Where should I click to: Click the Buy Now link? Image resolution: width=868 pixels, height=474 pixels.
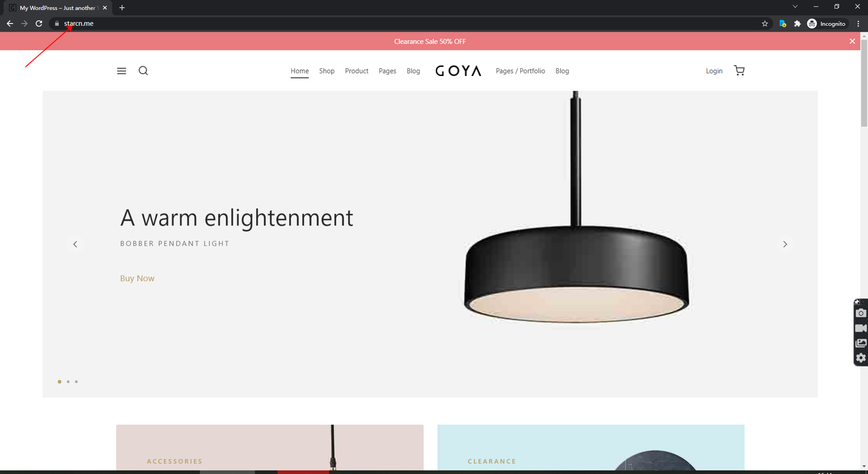pyautogui.click(x=137, y=278)
